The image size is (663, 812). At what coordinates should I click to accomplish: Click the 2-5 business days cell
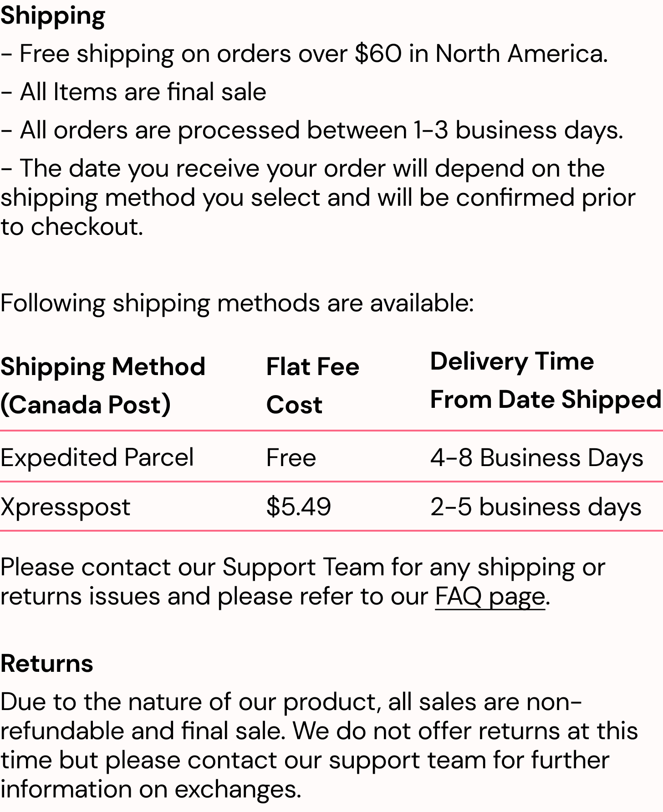535,507
